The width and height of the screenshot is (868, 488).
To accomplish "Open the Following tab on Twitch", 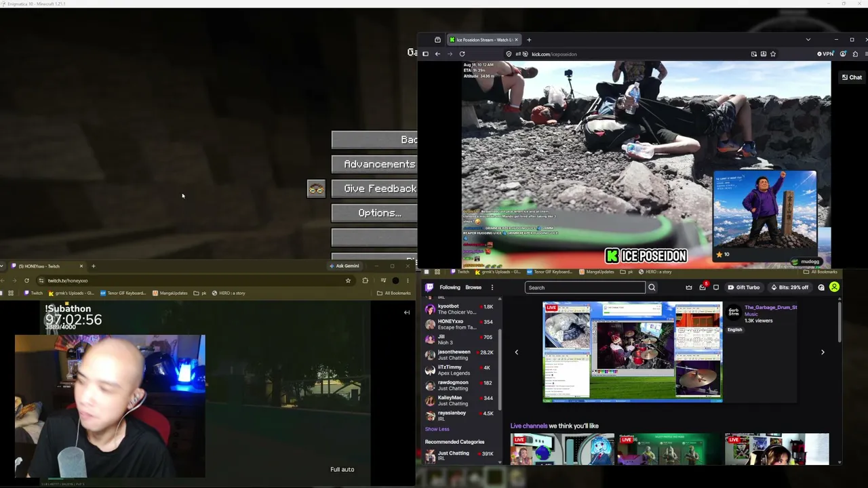I will [450, 287].
